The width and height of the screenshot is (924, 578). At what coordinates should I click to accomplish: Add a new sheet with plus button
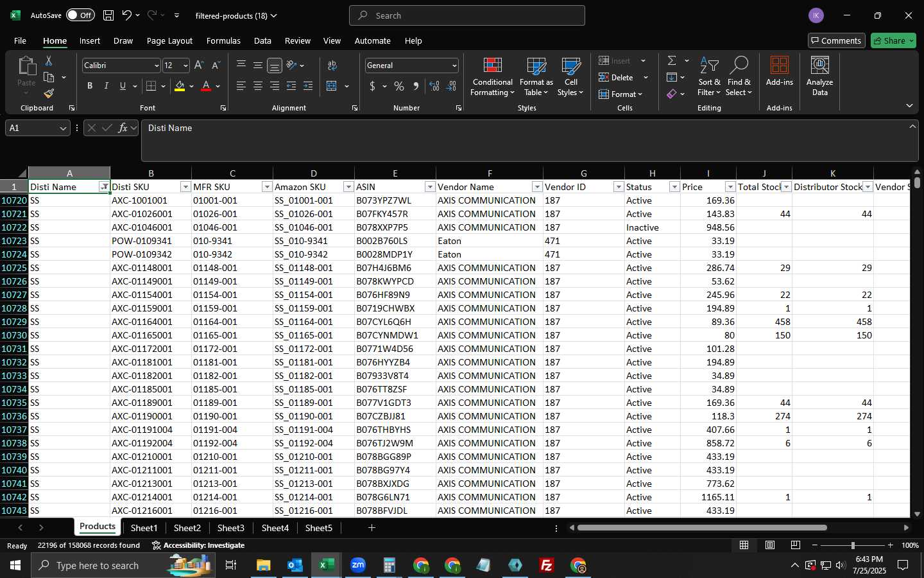pyautogui.click(x=372, y=528)
